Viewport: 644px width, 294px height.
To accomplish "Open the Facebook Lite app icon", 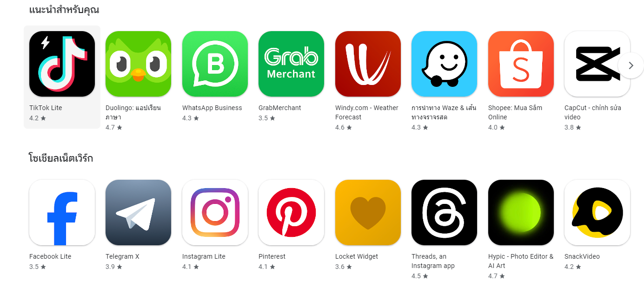I will pyautogui.click(x=62, y=212).
